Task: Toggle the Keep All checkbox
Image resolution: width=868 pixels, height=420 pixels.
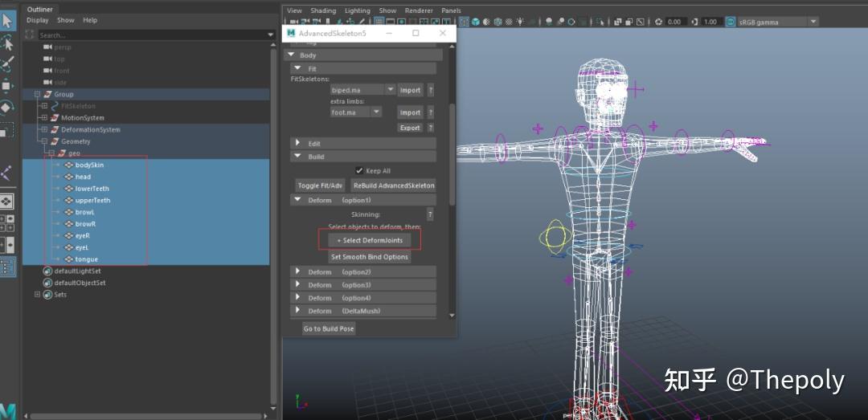Action: point(359,170)
